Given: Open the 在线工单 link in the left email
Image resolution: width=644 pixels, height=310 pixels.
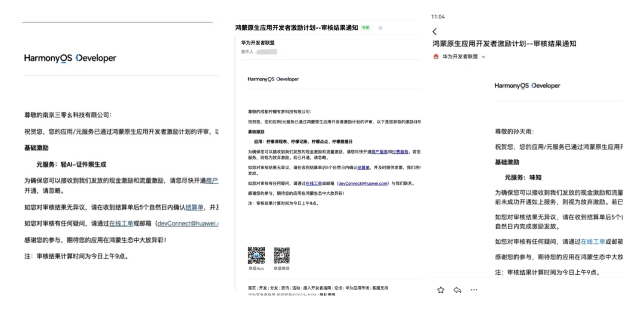Looking at the screenshot, I should [x=121, y=224].
